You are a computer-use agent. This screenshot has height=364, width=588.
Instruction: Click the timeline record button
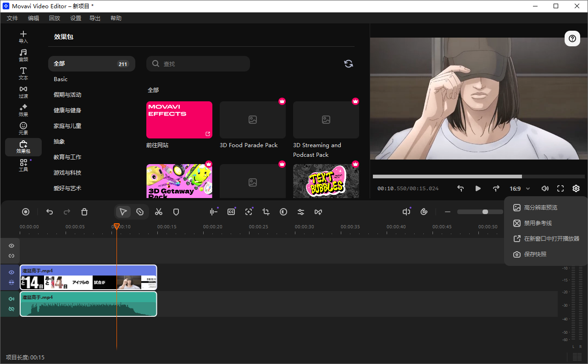click(x=26, y=212)
